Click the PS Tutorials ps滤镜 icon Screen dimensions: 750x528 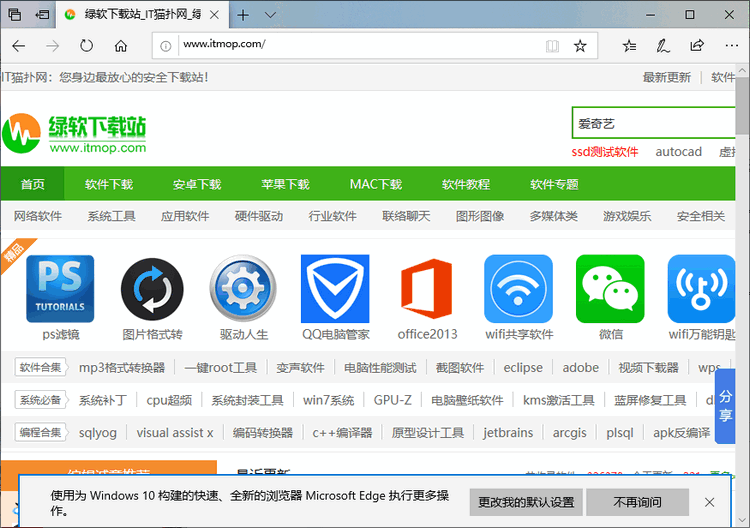60,289
